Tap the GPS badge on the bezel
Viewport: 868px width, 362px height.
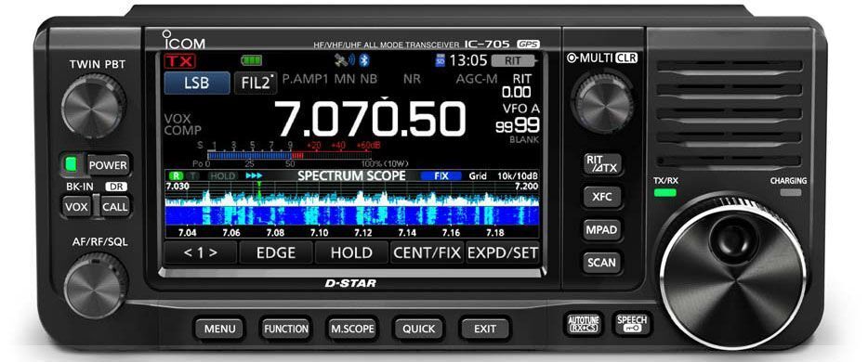coord(528,44)
